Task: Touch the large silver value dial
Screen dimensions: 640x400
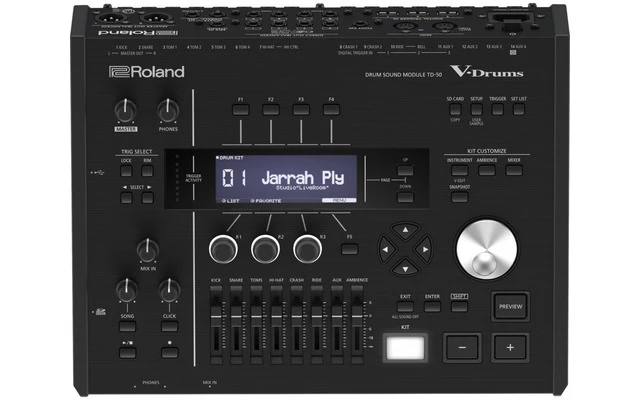Action: pos(487,249)
